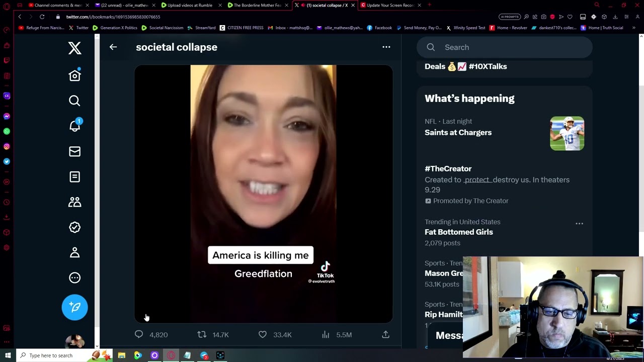The width and height of the screenshot is (644, 362).
Task: Reload the page with the refresh button
Action: (42, 17)
